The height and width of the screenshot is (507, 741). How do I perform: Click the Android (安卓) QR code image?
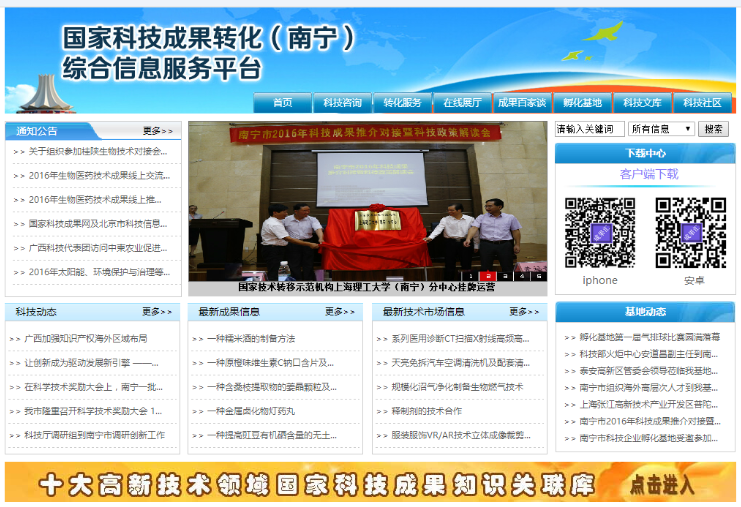(x=691, y=231)
